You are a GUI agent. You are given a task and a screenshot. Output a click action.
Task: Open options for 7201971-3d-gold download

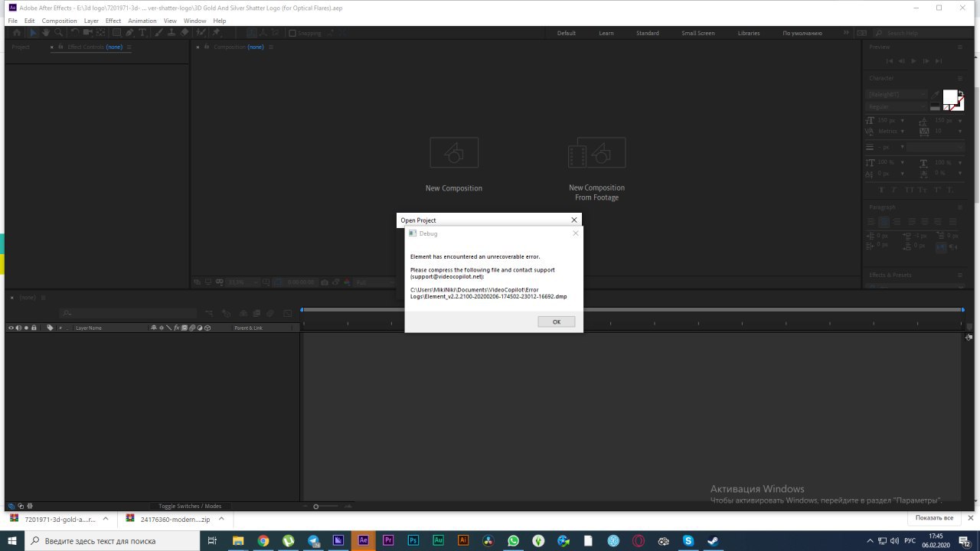tap(106, 518)
